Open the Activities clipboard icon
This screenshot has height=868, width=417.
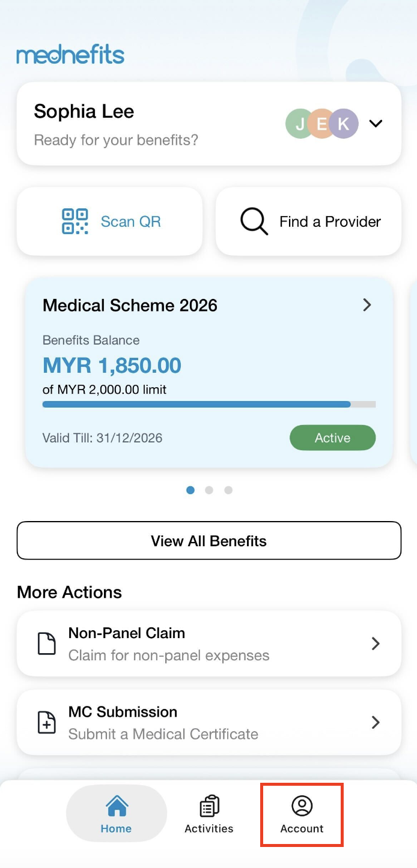coord(209,806)
